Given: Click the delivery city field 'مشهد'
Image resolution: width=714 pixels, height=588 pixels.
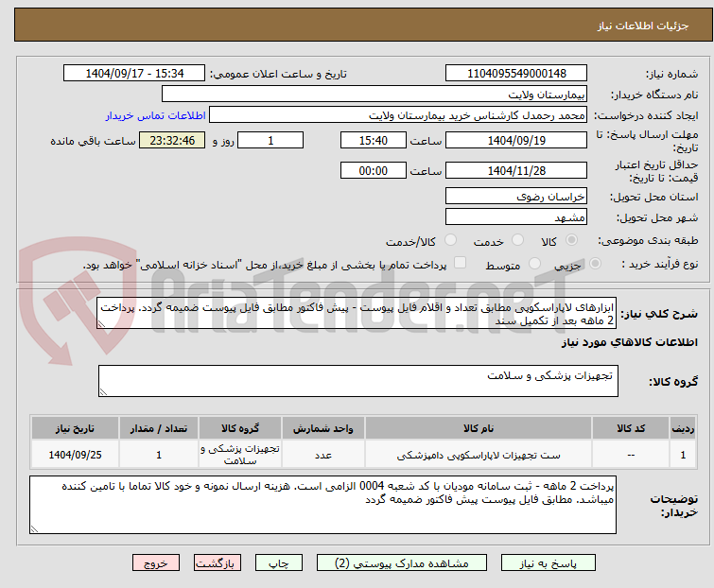Looking at the screenshot, I should coord(516,217).
